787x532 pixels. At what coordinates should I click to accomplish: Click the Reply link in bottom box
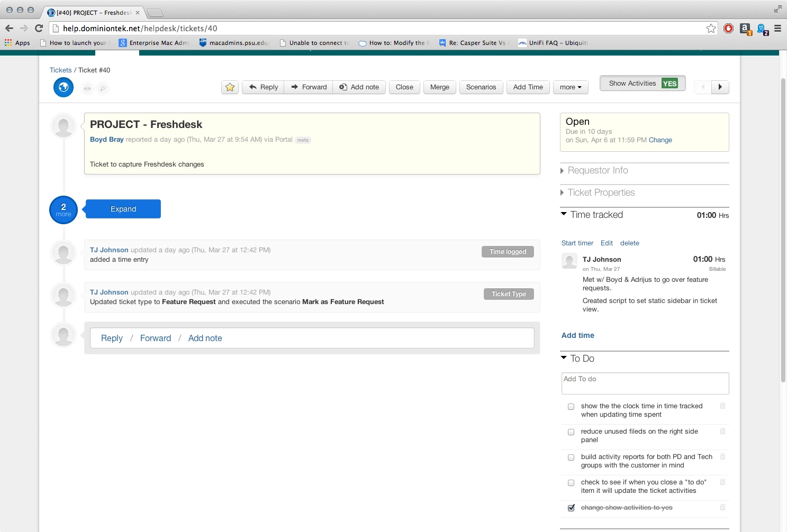coord(112,338)
